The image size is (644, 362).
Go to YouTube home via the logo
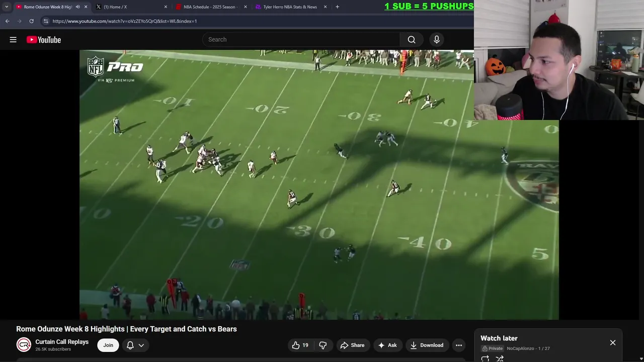click(44, 40)
